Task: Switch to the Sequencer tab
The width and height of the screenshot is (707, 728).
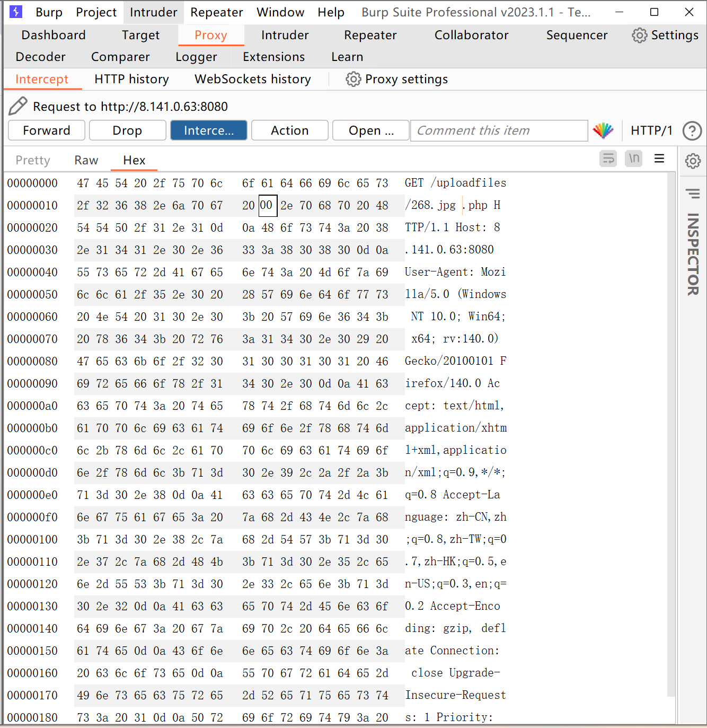Action: tap(577, 35)
